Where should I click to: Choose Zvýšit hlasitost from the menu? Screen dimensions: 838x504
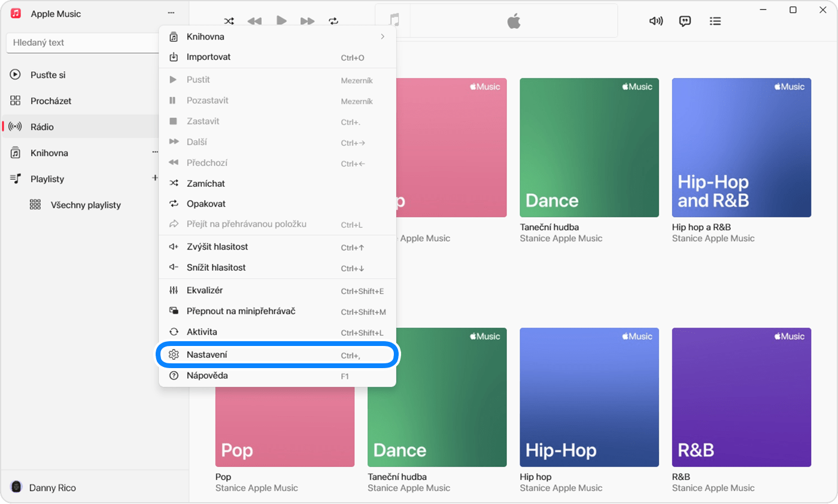pyautogui.click(x=277, y=247)
